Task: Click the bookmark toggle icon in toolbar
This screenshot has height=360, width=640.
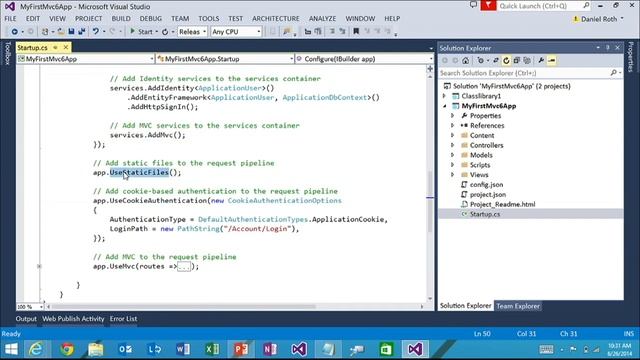Action: [x=356, y=31]
